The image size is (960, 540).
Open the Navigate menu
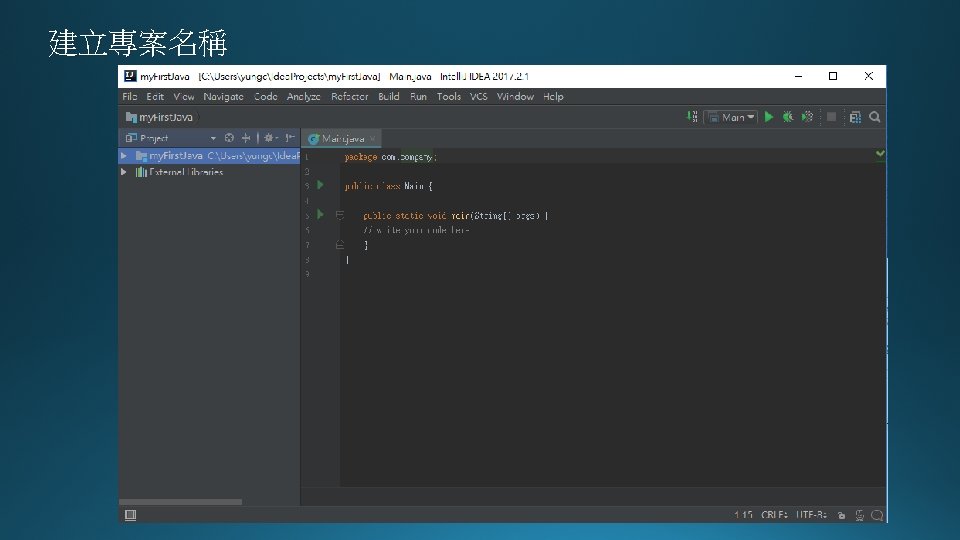coord(223,97)
